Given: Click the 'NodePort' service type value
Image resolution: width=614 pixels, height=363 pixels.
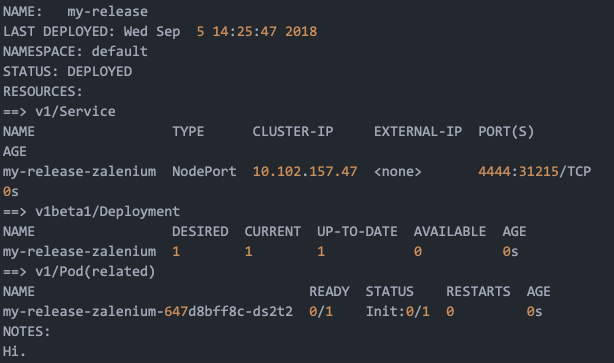Looking at the screenshot, I should (x=204, y=171).
